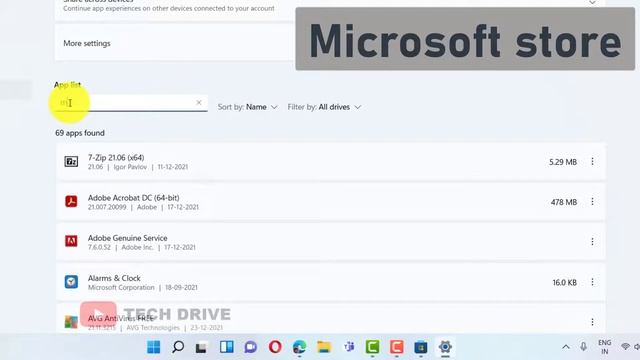The width and height of the screenshot is (640, 360).
Task: Open the Windows Start menu
Action: coord(153,347)
